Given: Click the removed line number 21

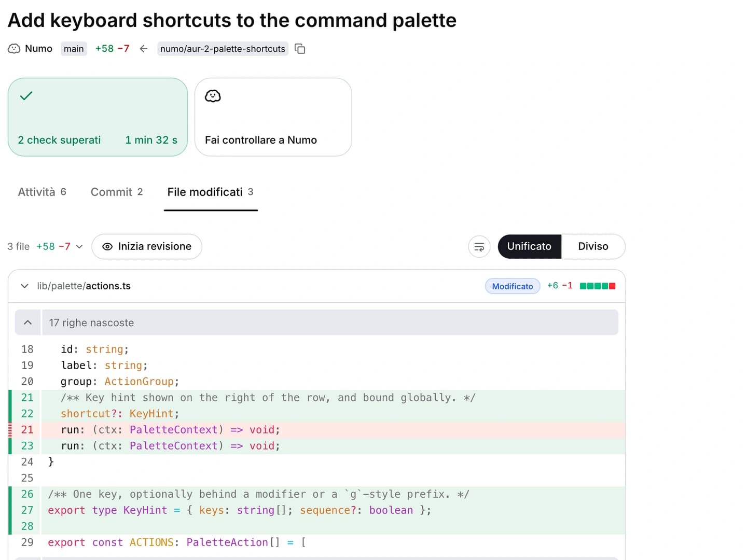Looking at the screenshot, I should (x=27, y=430).
